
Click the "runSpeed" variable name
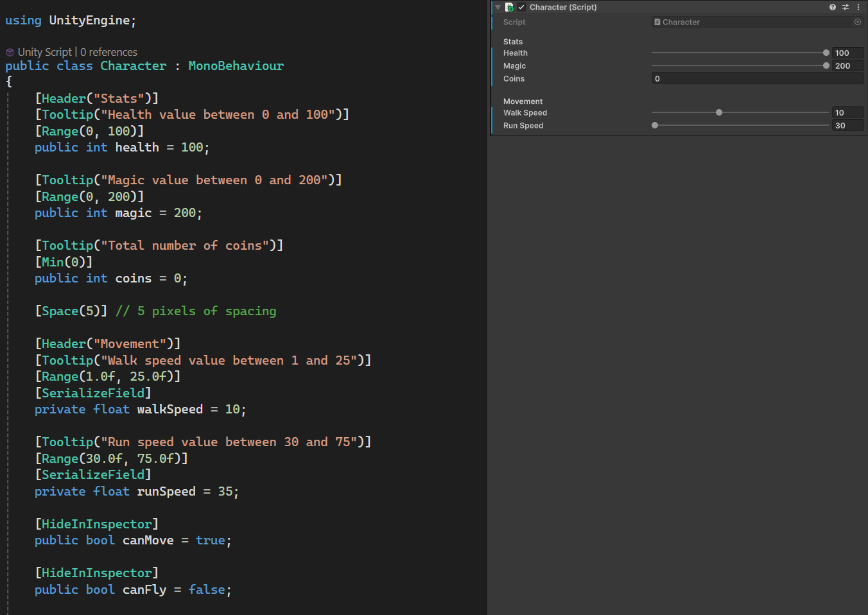pyautogui.click(x=166, y=491)
